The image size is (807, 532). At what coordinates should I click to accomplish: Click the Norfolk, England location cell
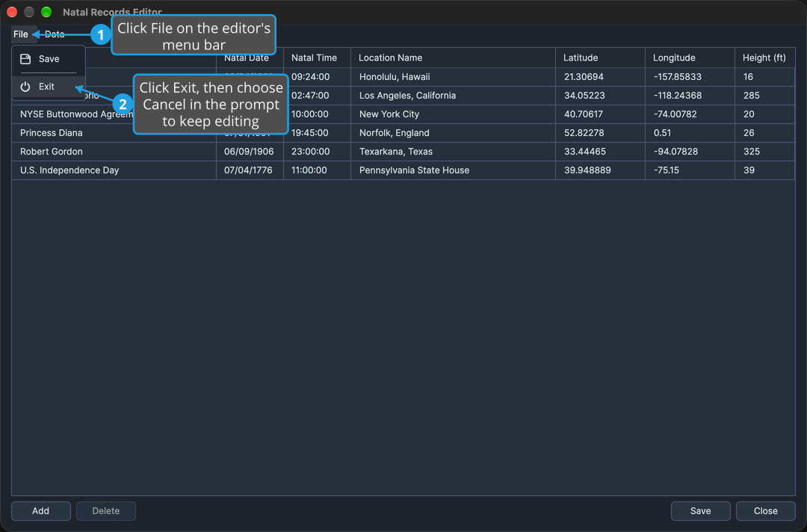pyautogui.click(x=453, y=133)
